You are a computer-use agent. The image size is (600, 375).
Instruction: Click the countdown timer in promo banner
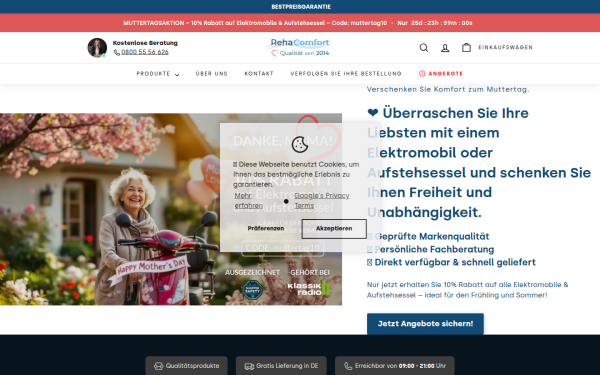442,23
